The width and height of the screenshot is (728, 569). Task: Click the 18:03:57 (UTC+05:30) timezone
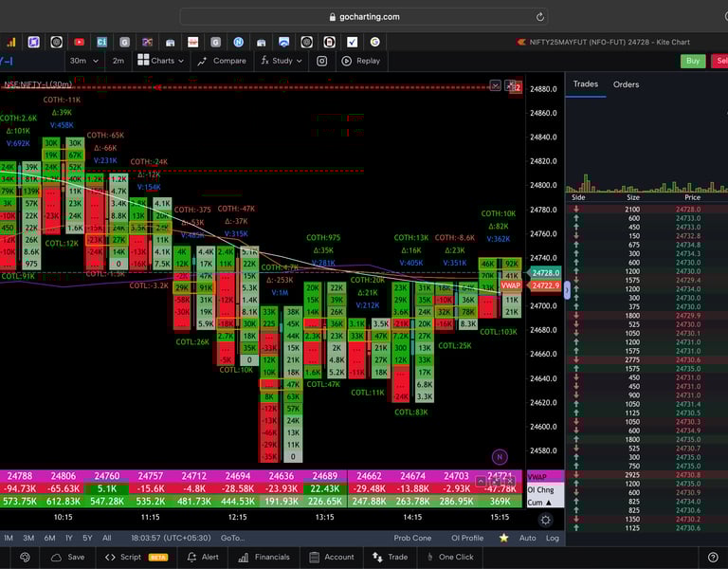pyautogui.click(x=171, y=538)
